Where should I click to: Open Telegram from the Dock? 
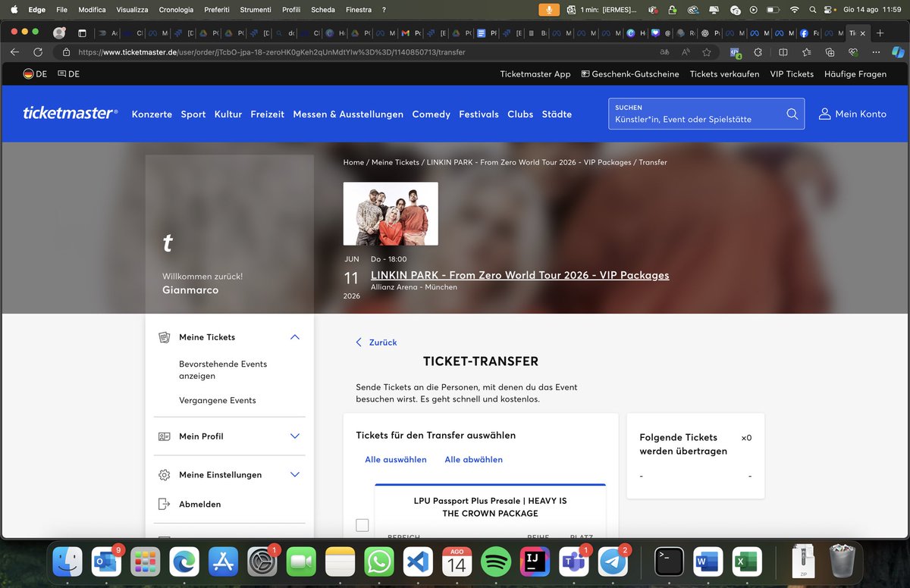click(613, 561)
